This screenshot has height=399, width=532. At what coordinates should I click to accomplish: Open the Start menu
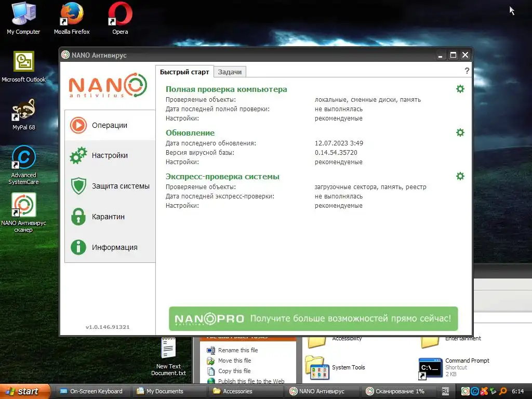coord(25,391)
